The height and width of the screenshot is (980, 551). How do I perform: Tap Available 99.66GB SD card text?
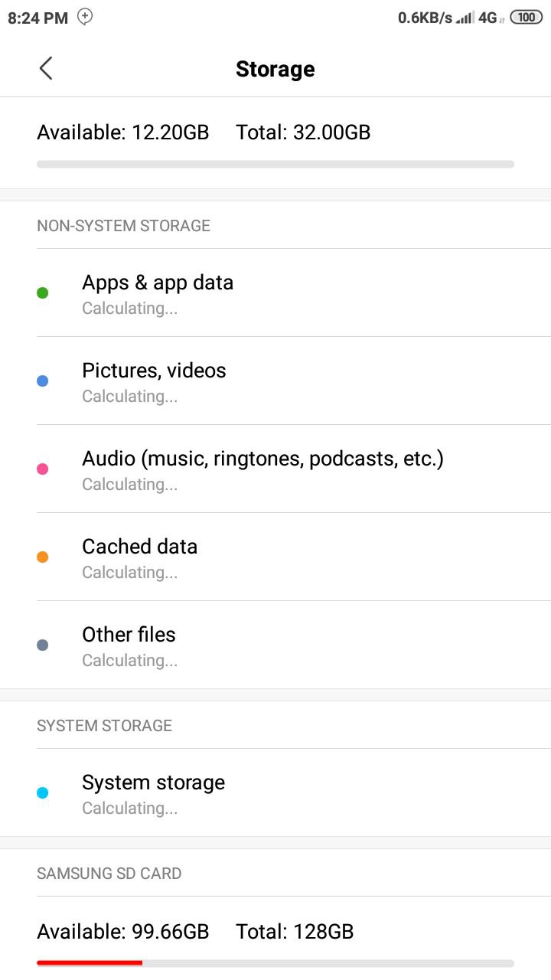click(123, 932)
